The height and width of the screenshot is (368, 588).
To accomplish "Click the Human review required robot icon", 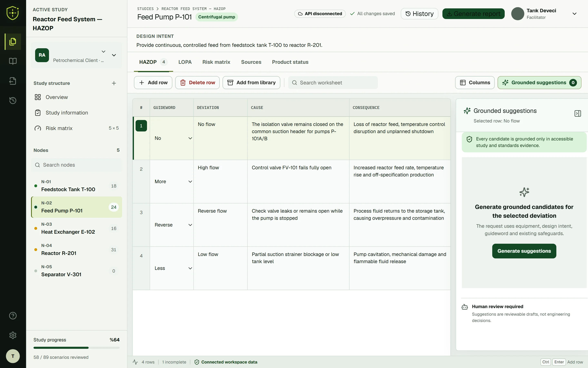I will [x=464, y=307].
